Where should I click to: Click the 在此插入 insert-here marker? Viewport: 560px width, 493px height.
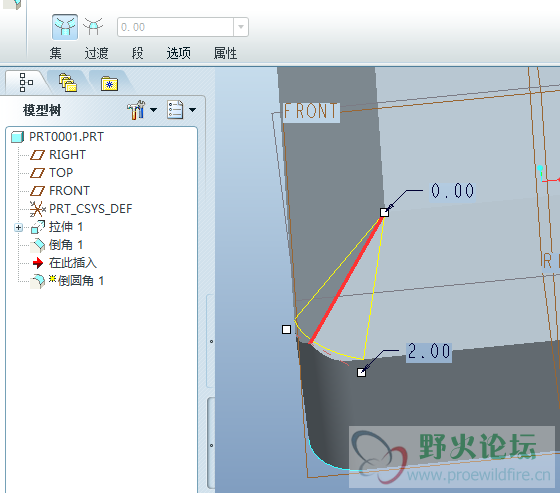(x=73, y=263)
